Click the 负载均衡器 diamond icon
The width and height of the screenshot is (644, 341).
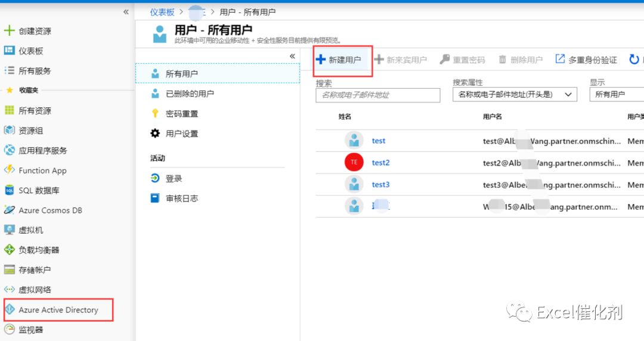tap(9, 249)
